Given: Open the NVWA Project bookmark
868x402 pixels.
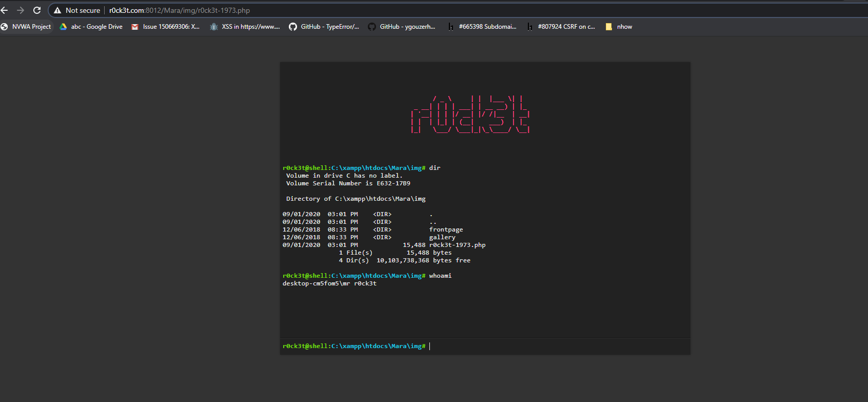Looking at the screenshot, I should (26, 27).
